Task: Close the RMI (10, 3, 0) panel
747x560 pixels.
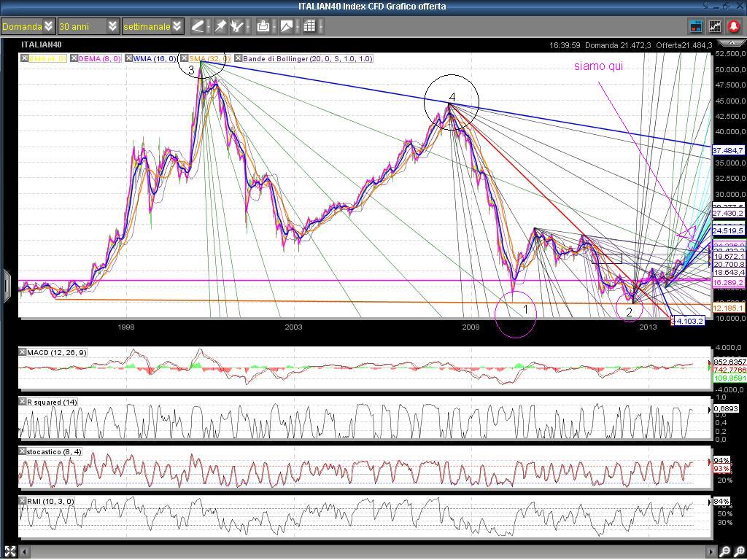Action: 23,501
